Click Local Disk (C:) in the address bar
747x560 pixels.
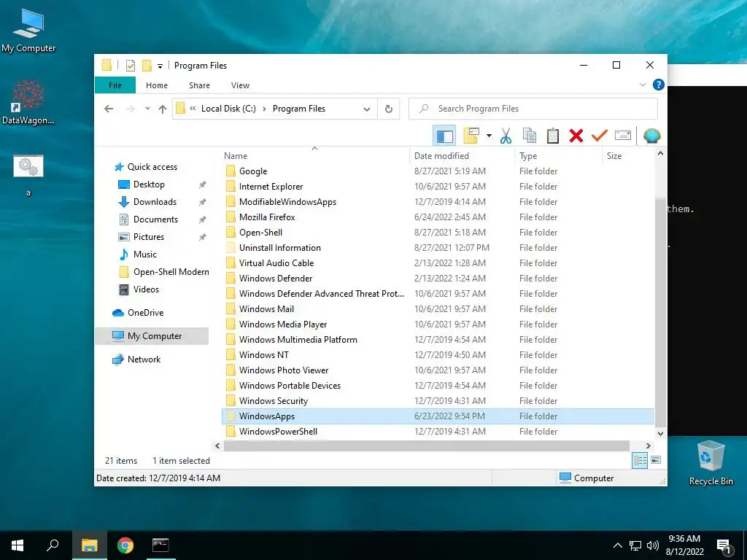[228, 109]
